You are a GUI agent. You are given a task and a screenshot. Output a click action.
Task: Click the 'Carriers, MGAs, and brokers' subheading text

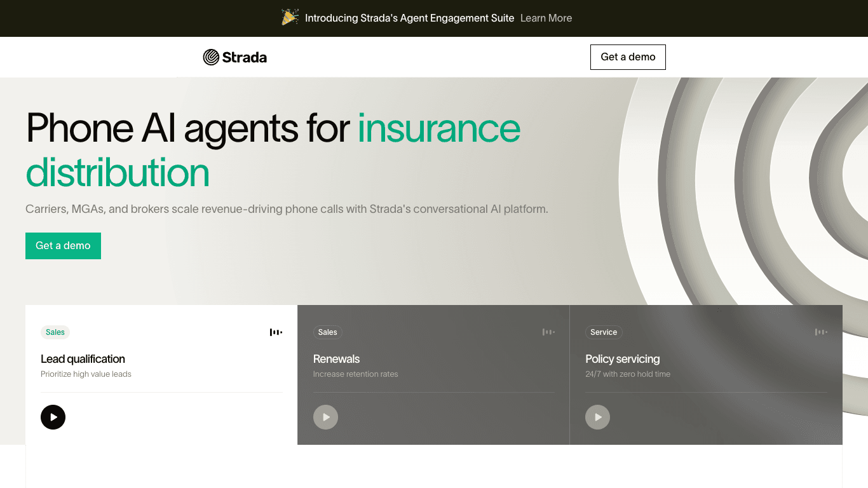(x=287, y=209)
